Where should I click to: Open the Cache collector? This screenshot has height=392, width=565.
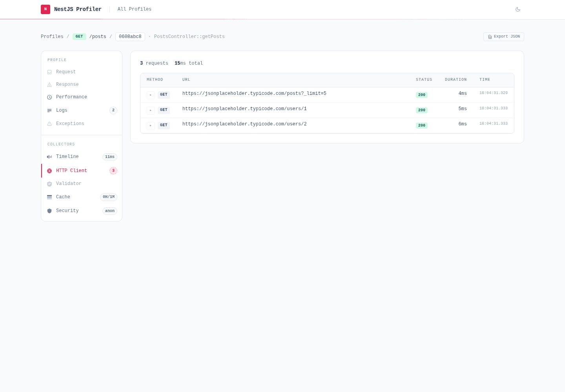click(82, 197)
